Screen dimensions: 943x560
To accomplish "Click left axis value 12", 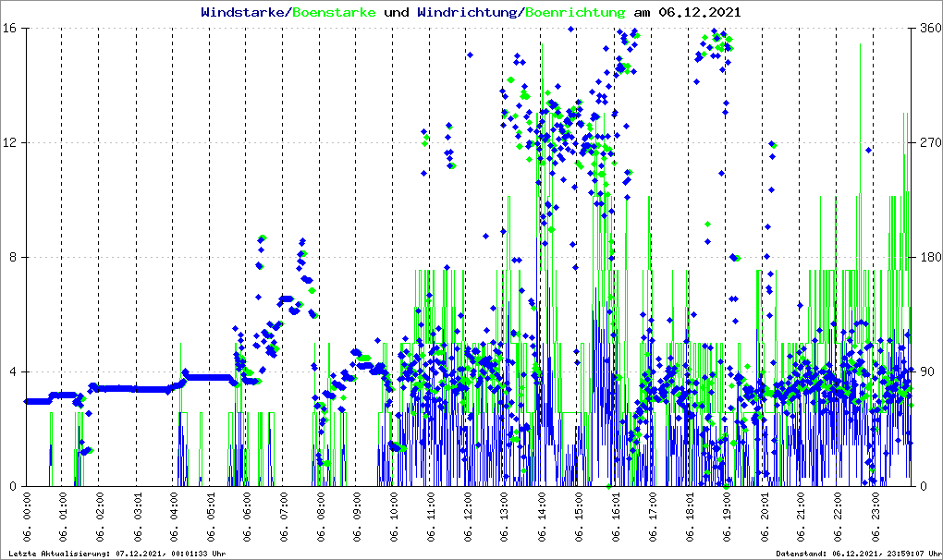I will click(9, 142).
